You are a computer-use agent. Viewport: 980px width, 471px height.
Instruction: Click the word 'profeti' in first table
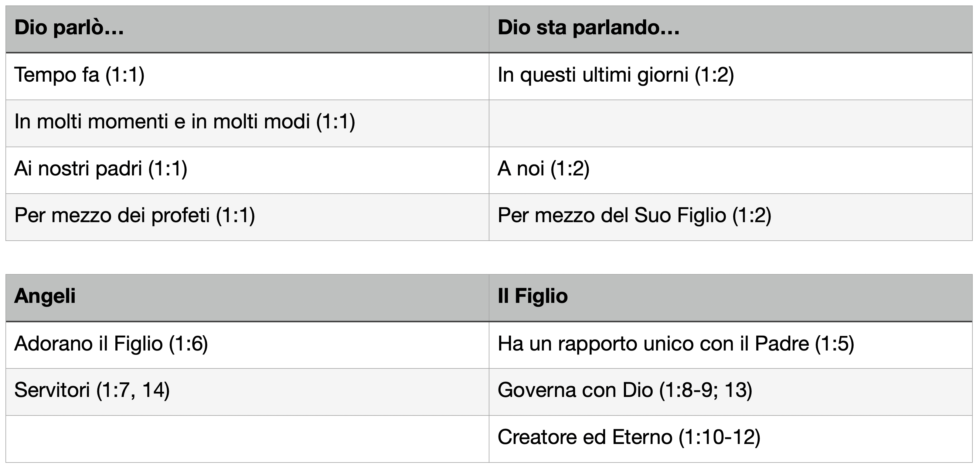point(181,215)
